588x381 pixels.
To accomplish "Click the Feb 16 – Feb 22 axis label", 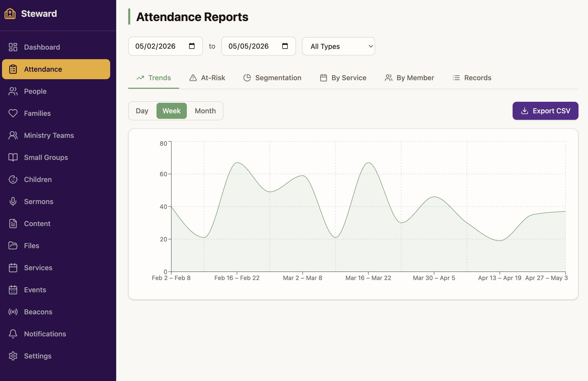I will (237, 278).
